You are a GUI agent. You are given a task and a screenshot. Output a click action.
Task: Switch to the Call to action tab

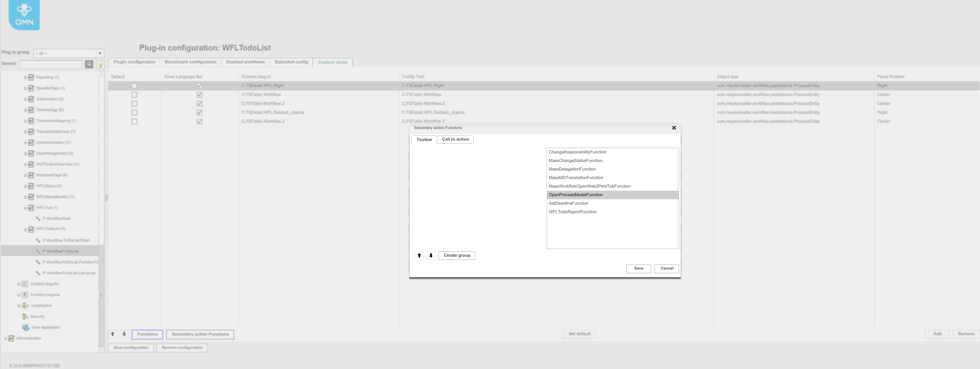[x=455, y=139]
